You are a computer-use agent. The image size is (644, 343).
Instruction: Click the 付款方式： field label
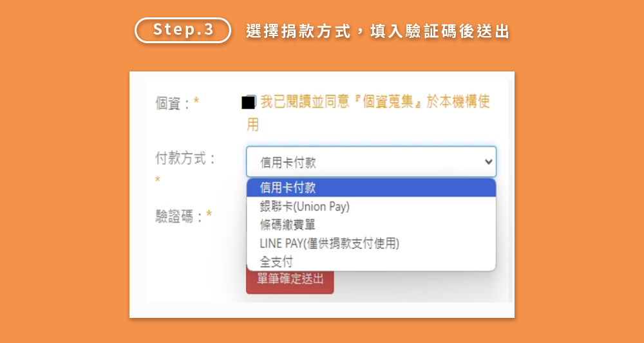coord(185,158)
